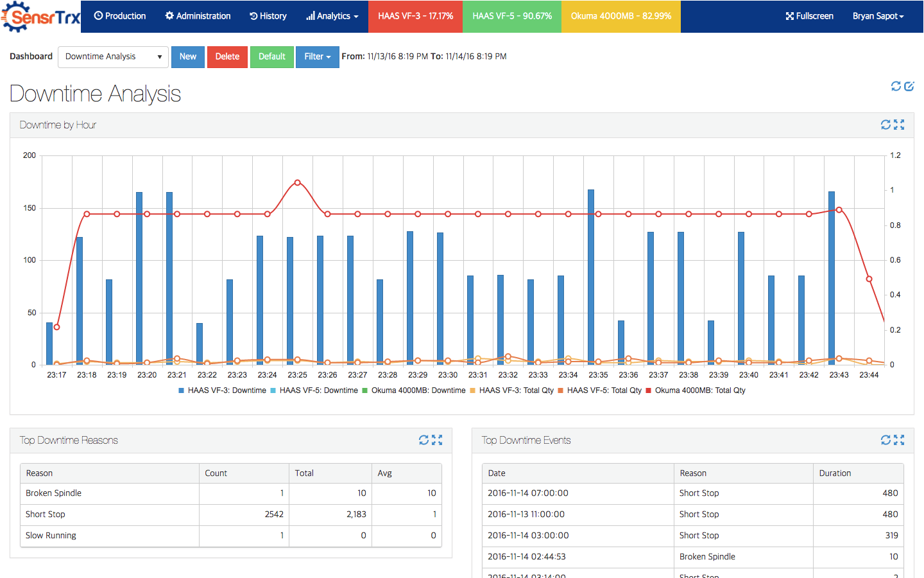
Task: Click the 2542 count cell
Action: point(244,514)
